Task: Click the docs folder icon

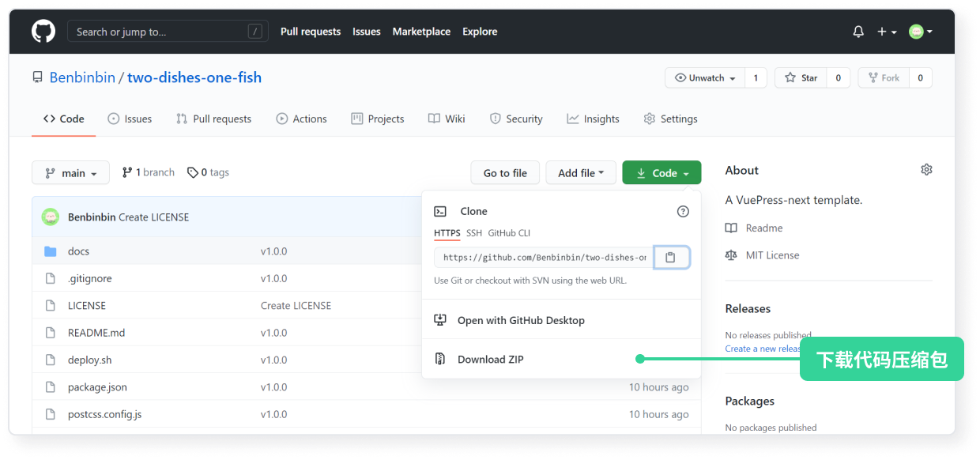Action: point(51,251)
